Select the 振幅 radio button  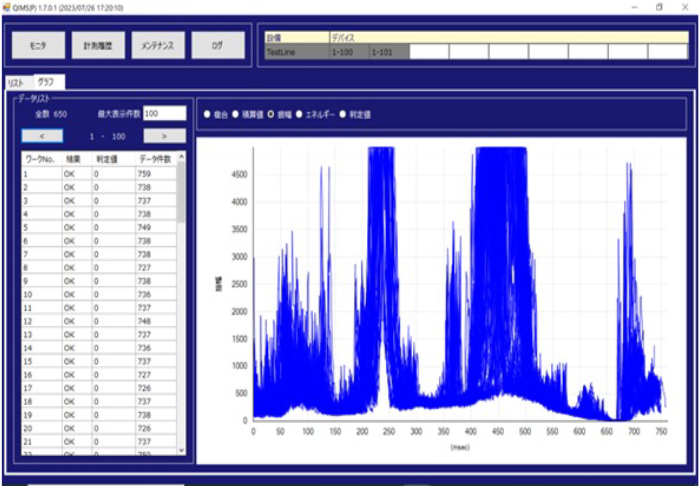click(271, 114)
